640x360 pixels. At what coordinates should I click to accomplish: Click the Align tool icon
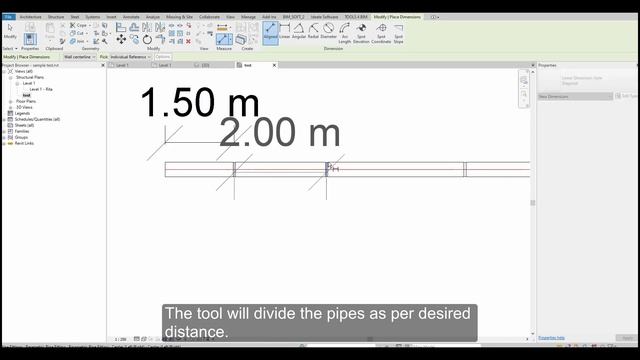tap(121, 27)
